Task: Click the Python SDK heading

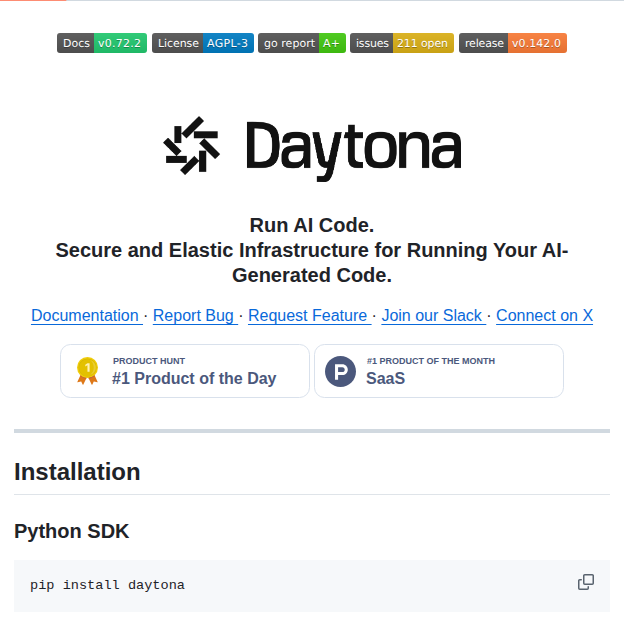Action: tap(71, 531)
